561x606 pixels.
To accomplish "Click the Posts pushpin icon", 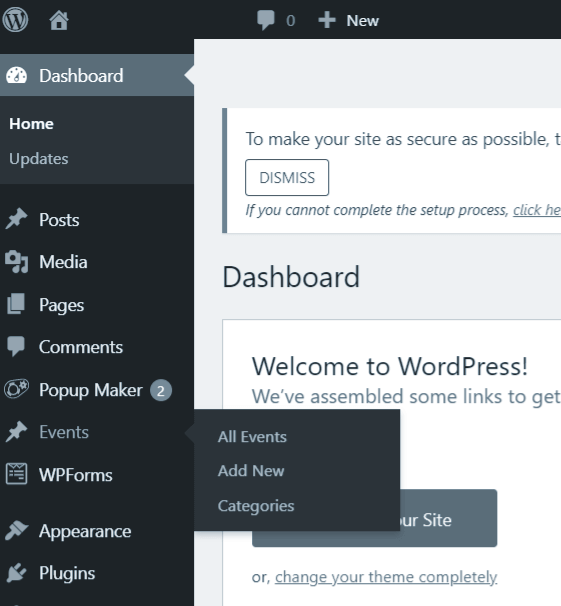I will pyautogui.click(x=16, y=219).
